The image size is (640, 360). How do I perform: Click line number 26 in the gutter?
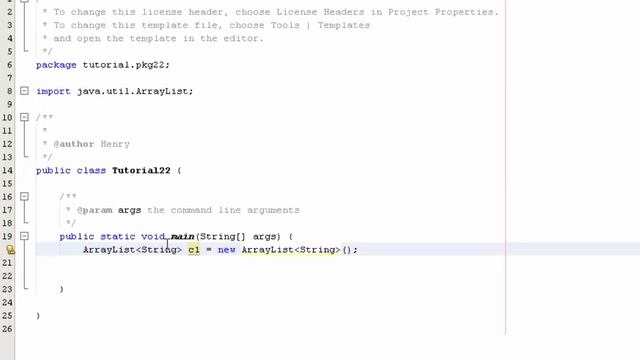tap(7, 329)
